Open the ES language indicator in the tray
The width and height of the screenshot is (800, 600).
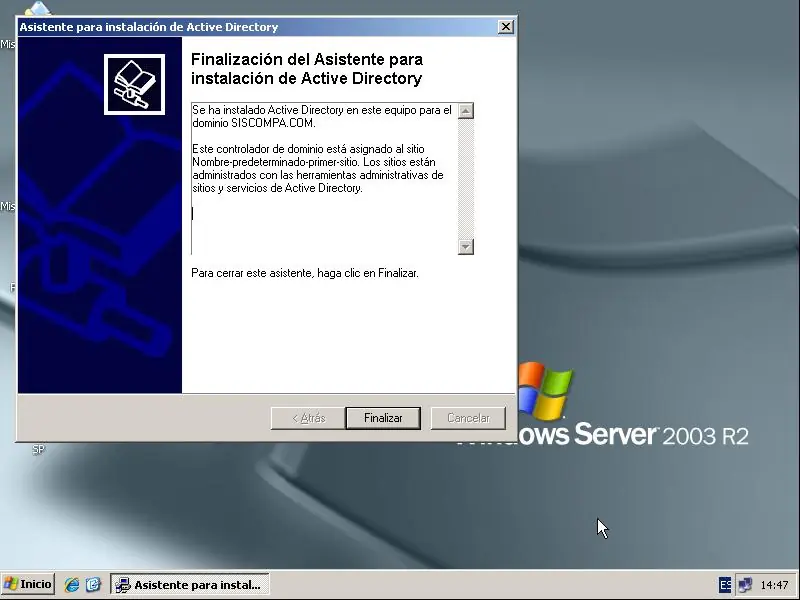coord(724,585)
